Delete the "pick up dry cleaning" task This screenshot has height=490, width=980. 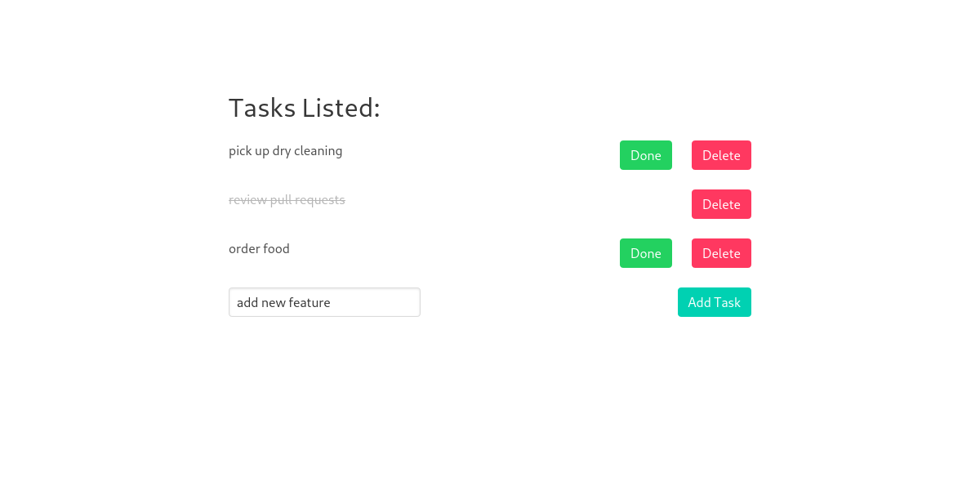click(x=721, y=155)
